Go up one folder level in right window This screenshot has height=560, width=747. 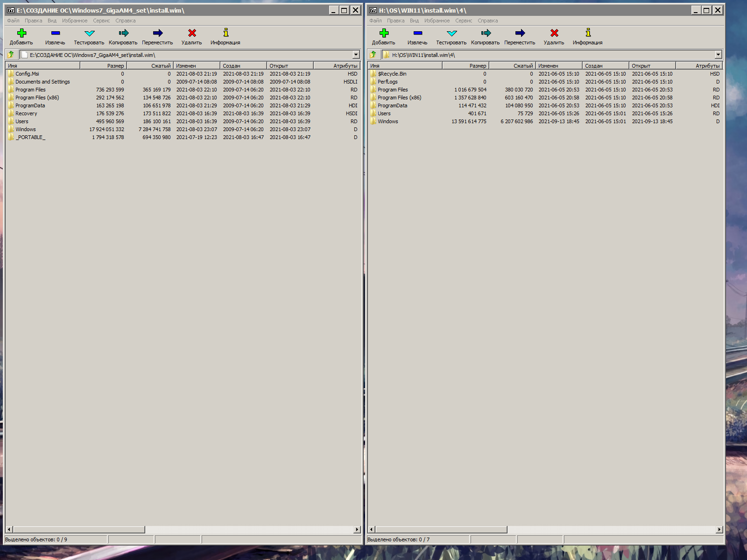(x=373, y=55)
